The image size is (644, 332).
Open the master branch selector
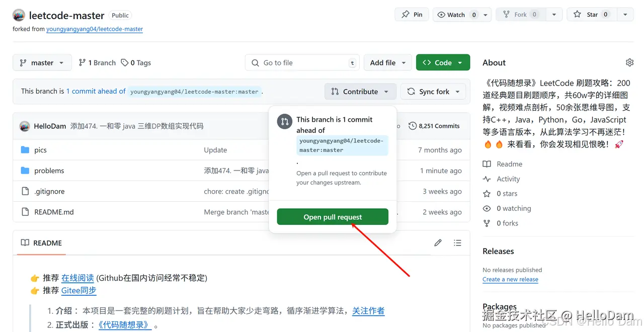pos(42,63)
